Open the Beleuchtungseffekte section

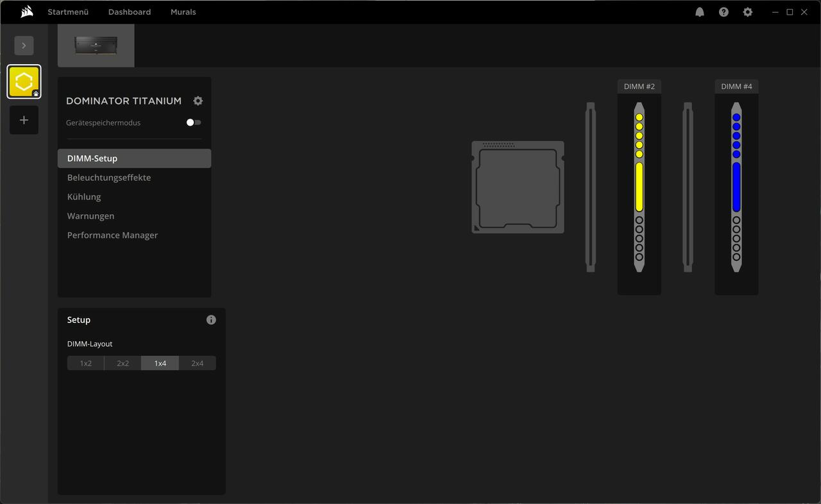click(109, 178)
